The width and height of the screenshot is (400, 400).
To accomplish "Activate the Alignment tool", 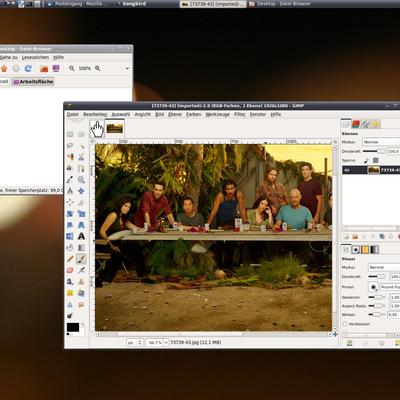I will pyautogui.click(x=70, y=202).
